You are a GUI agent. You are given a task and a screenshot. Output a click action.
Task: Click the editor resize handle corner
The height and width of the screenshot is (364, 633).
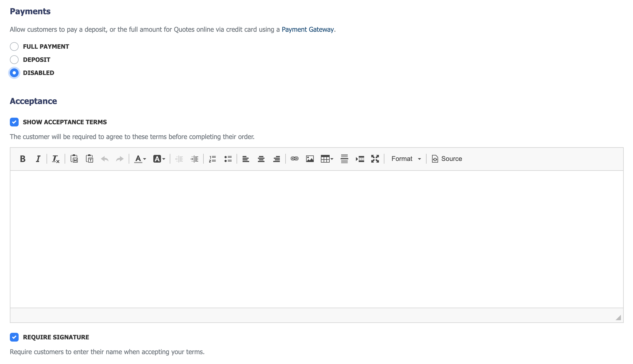[618, 317]
